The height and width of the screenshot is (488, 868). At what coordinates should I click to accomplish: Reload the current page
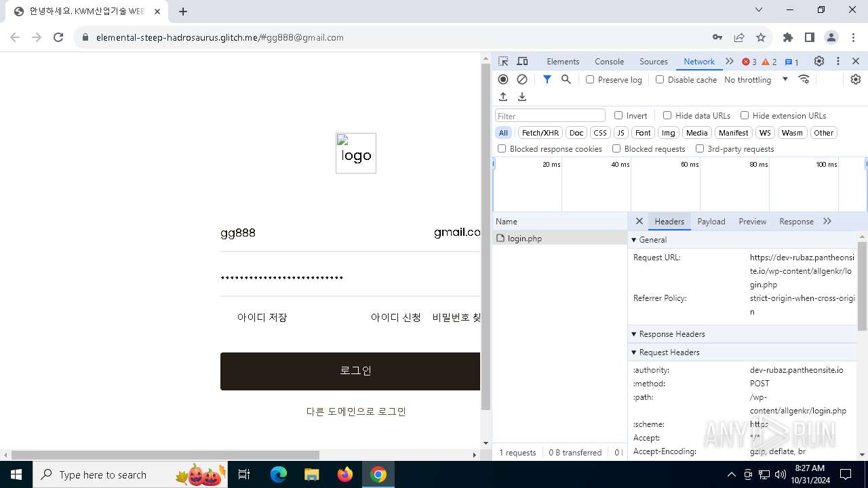click(x=58, y=37)
